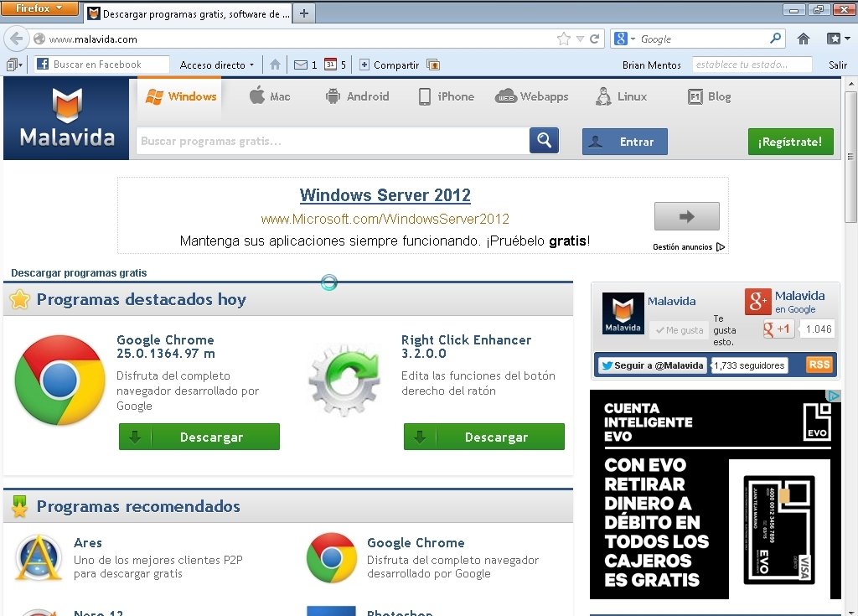Click the recommended Google Chrome icon
This screenshot has width=858, height=616.
tap(332, 557)
